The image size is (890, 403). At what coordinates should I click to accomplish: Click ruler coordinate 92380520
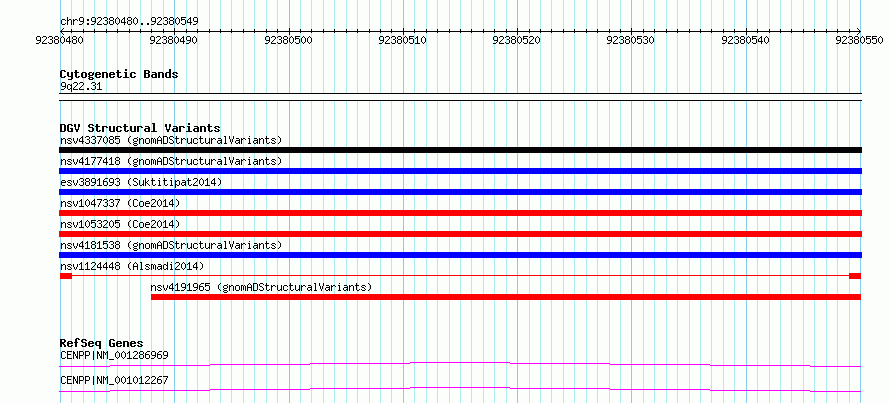click(517, 41)
